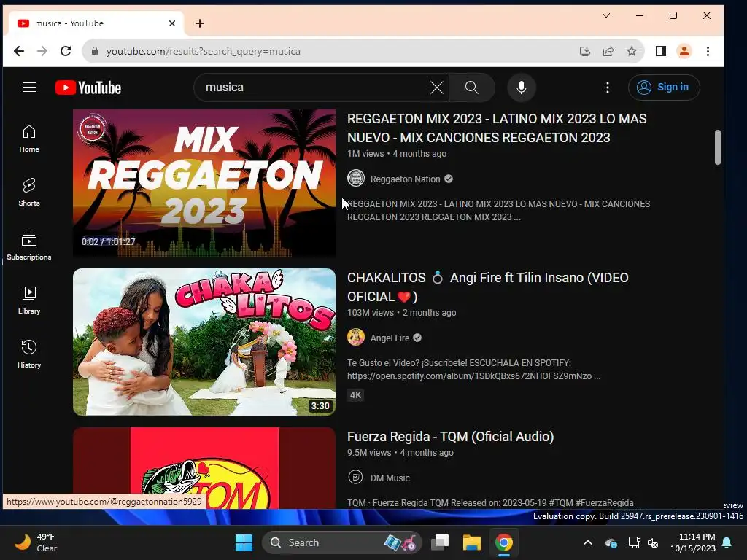This screenshot has width=747, height=560.
Task: Click the magnifier search button
Action: tap(472, 87)
